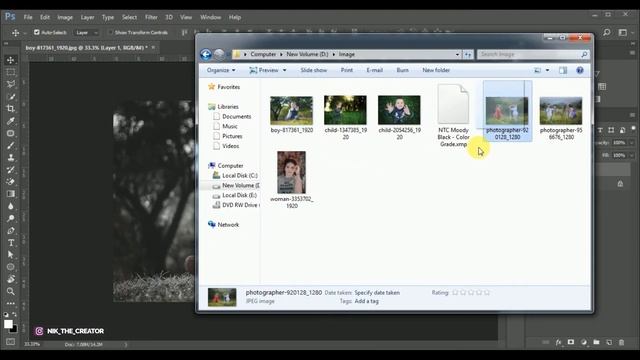This screenshot has width=640, height=360.
Task: Open the Window menu
Action: 211,17
